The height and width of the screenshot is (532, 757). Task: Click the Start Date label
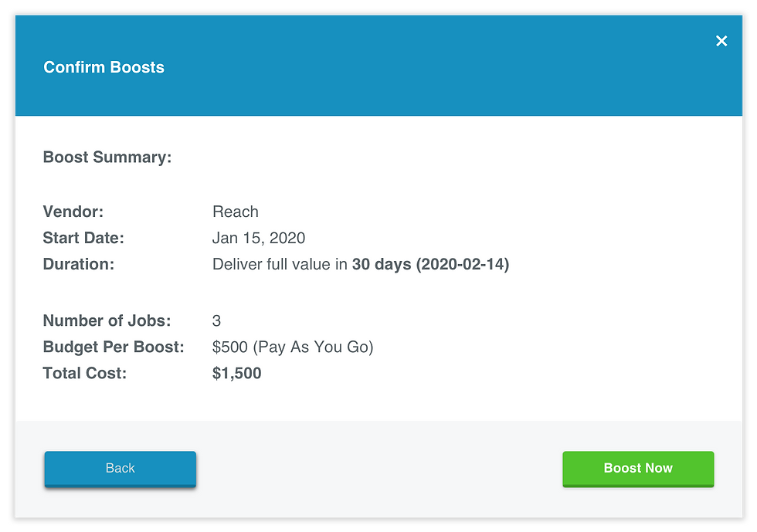(x=83, y=238)
